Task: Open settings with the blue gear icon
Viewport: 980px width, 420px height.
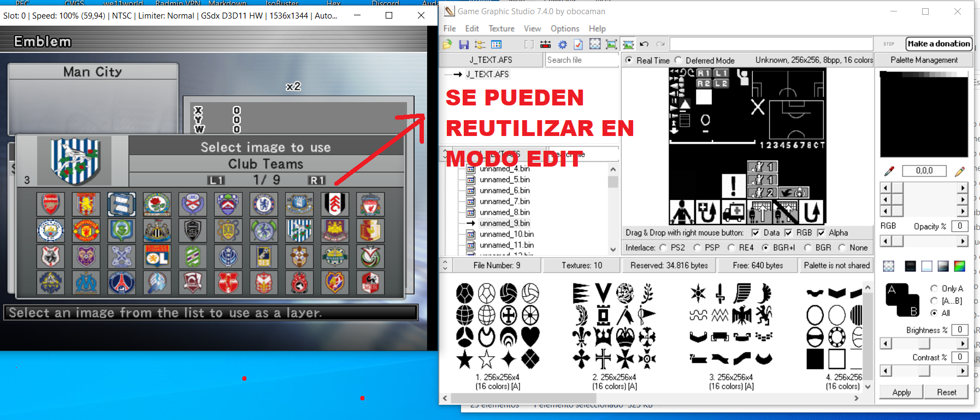Action: point(562,44)
